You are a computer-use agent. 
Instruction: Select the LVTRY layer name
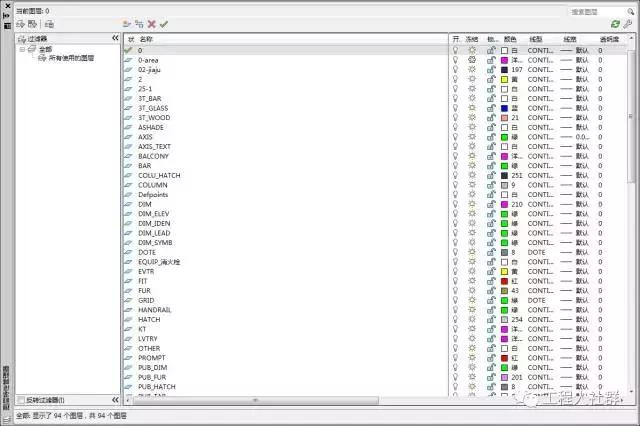tap(147, 339)
